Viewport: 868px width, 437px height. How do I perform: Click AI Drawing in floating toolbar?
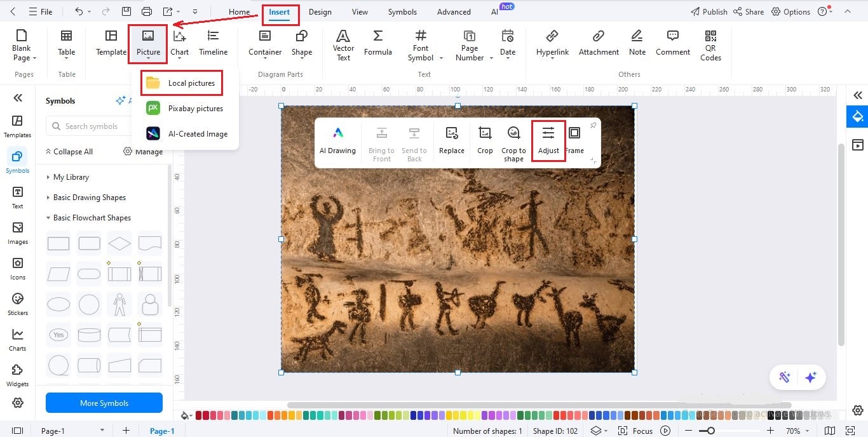coord(337,140)
